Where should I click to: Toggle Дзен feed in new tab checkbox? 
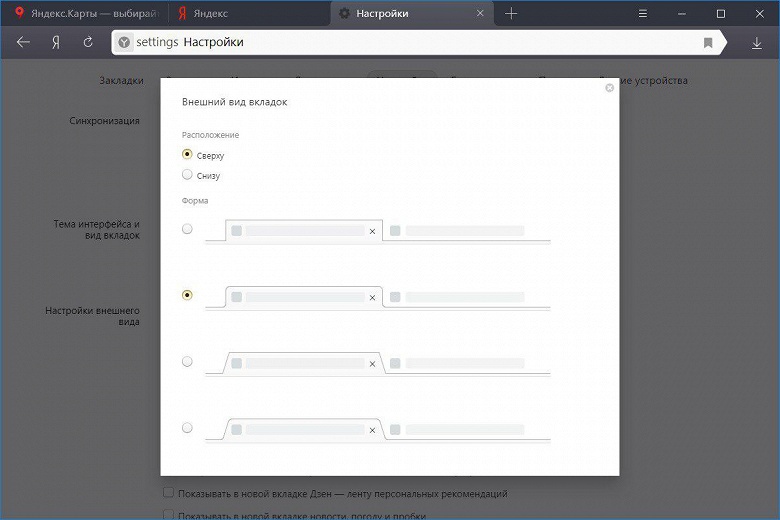[169, 493]
